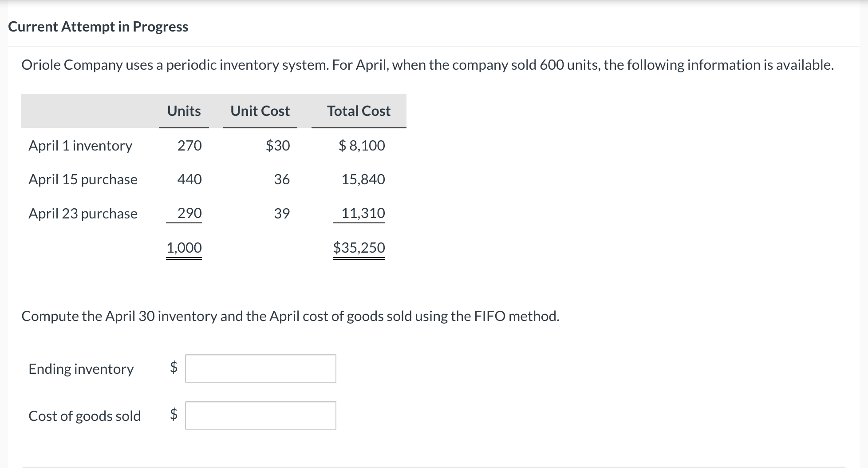Select the April 15 purchase row label
Screen dimensions: 868x468
(x=83, y=179)
